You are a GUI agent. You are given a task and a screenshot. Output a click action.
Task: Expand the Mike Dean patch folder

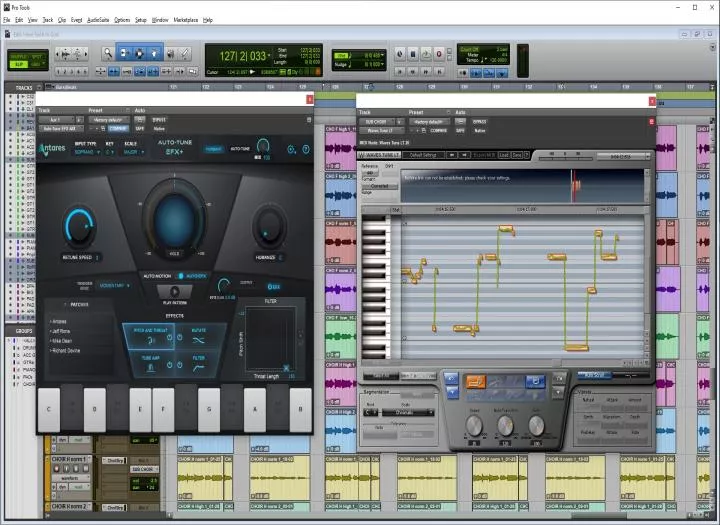[62, 341]
